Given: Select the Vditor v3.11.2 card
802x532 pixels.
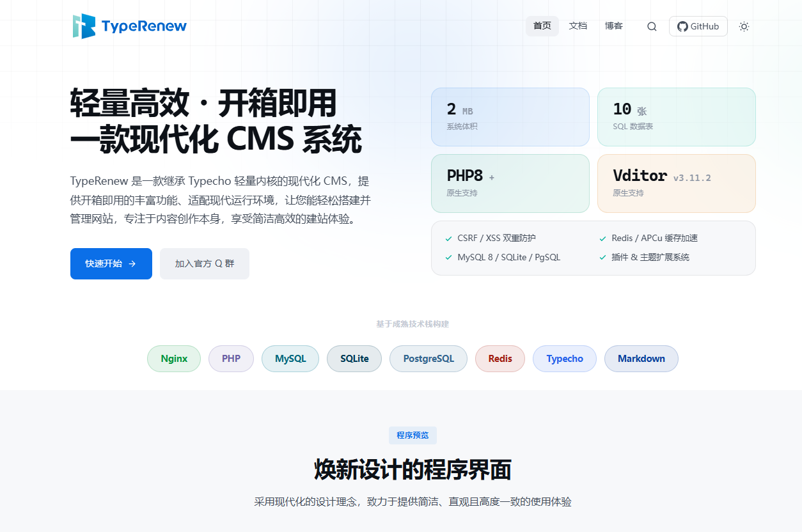Looking at the screenshot, I should pos(677,184).
